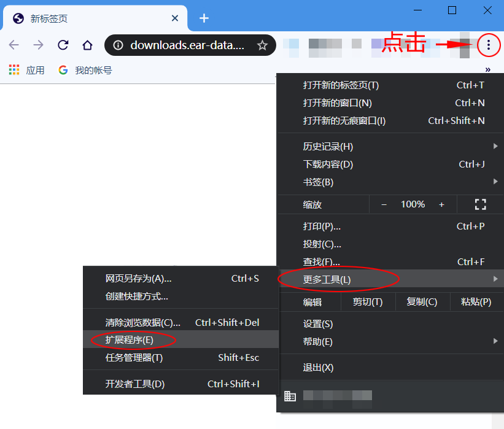The image size is (504, 429).
Task: Open a new tab with plus button
Action: (x=204, y=18)
